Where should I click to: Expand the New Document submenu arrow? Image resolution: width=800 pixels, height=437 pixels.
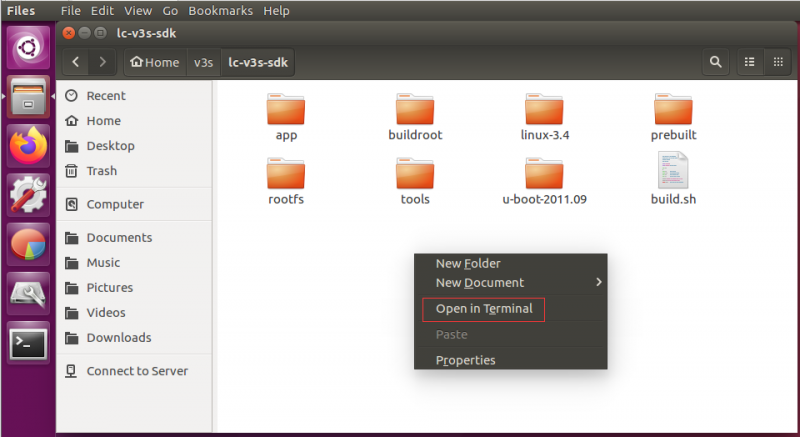pyautogui.click(x=598, y=282)
